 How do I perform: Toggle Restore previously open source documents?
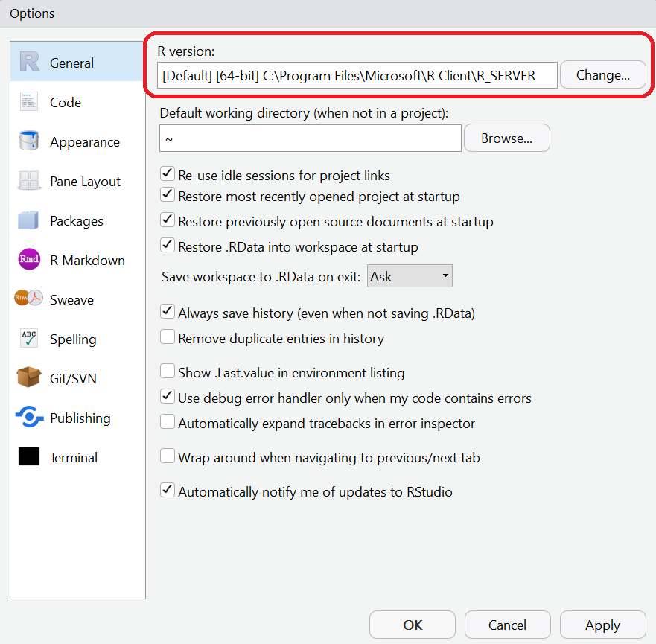click(168, 220)
